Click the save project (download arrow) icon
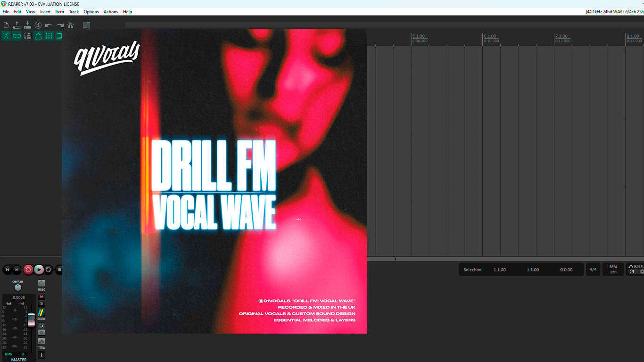The height and width of the screenshot is (362, 644). click(27, 25)
